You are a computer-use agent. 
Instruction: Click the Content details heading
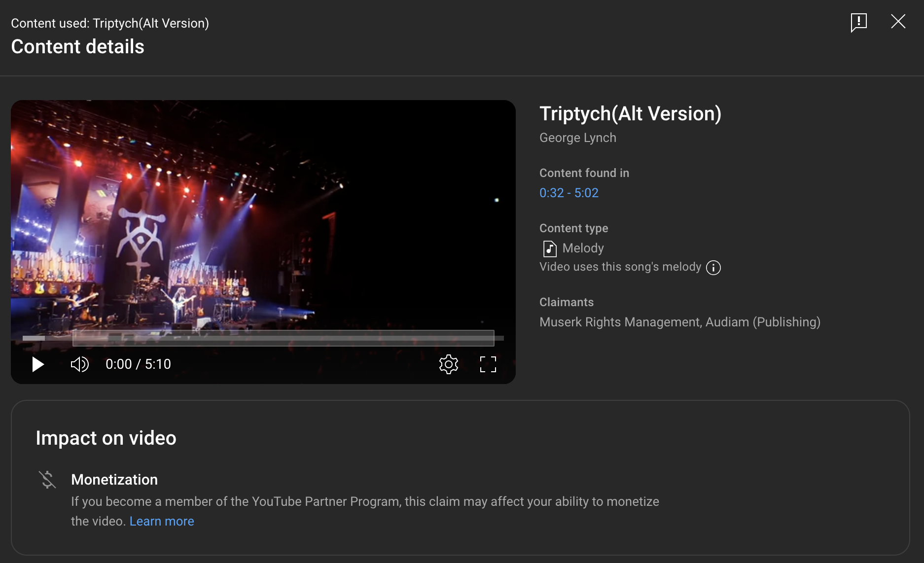click(x=77, y=47)
